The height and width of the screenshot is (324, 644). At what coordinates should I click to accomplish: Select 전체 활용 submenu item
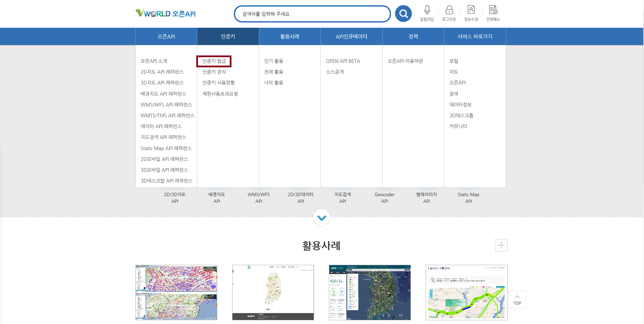(x=274, y=72)
